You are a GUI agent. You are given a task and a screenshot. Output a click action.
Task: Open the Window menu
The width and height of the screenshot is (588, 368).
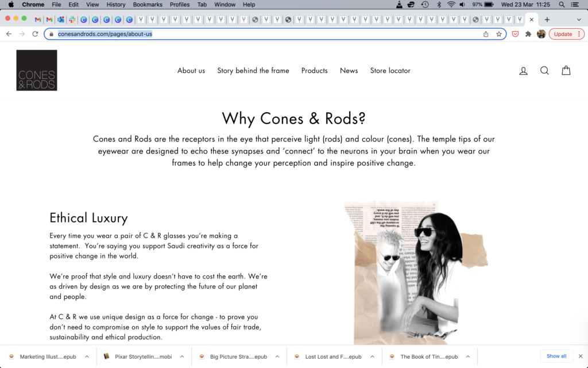pos(225,5)
